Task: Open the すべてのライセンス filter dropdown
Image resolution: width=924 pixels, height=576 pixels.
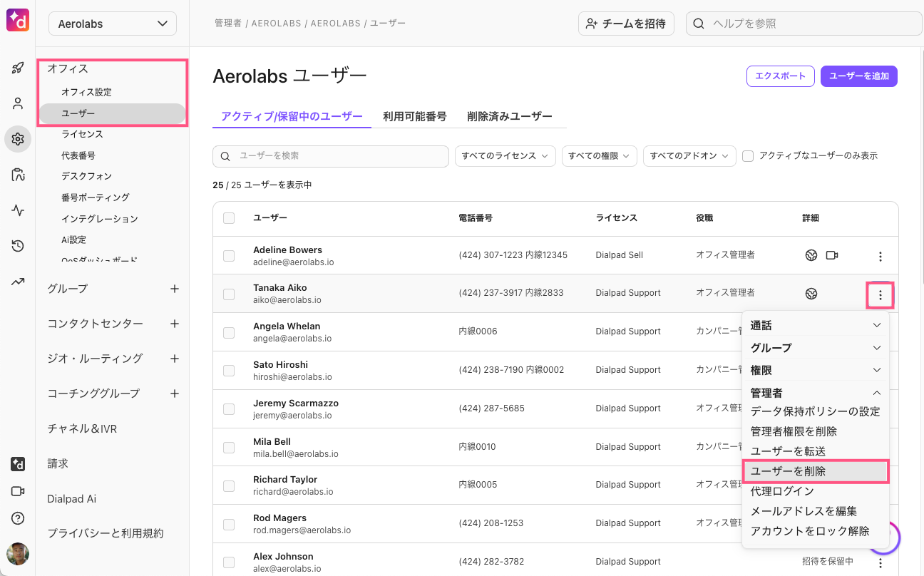Action: tap(505, 156)
